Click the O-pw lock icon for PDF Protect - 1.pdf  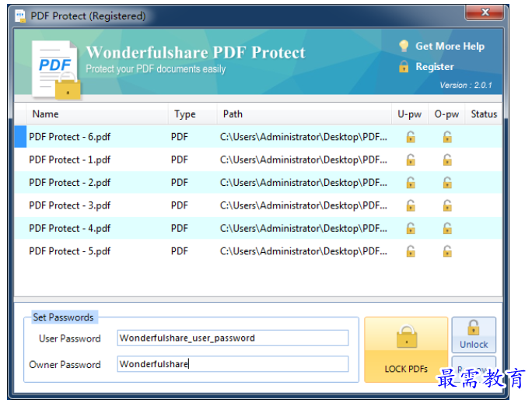[x=447, y=160]
